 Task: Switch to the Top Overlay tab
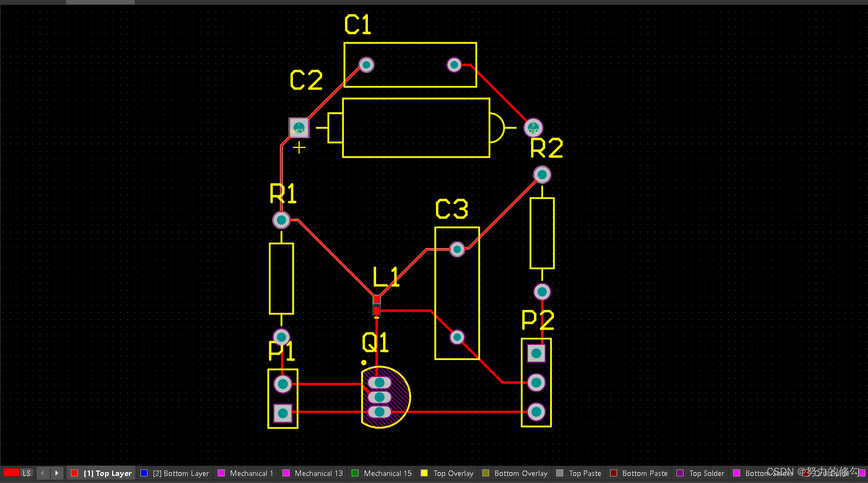coord(447,473)
